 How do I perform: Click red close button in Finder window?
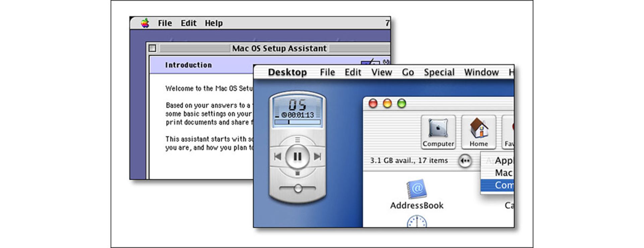(373, 103)
